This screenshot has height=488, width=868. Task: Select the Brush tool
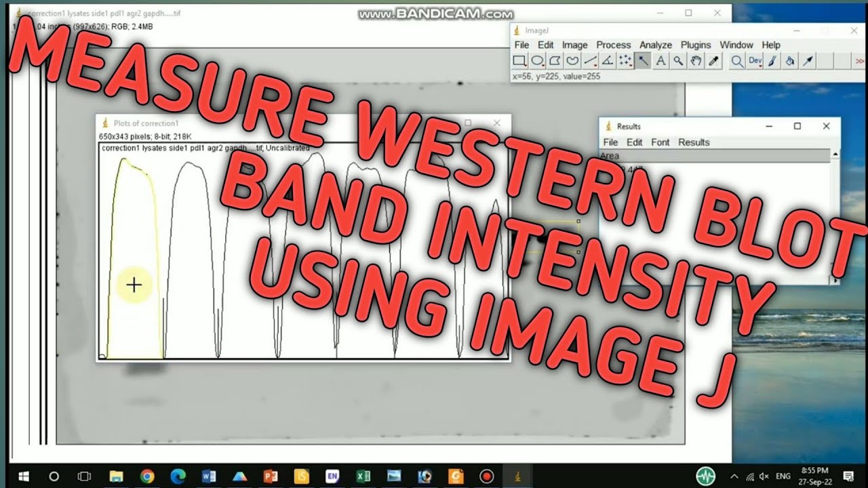[772, 61]
